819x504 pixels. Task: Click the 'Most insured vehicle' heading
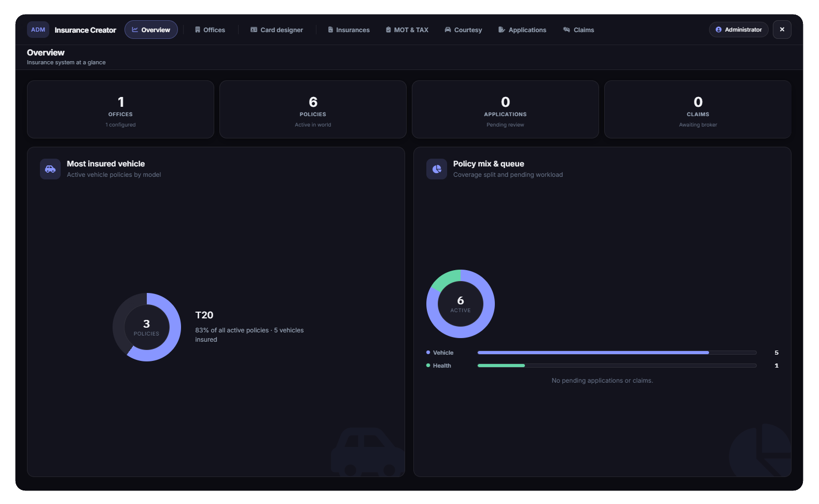(106, 164)
